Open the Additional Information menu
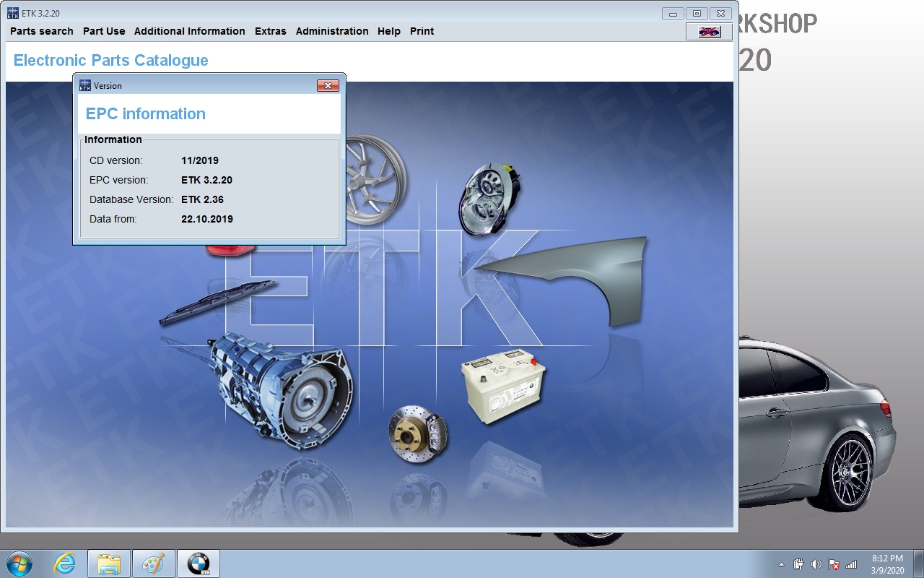The image size is (924, 578). pos(190,31)
